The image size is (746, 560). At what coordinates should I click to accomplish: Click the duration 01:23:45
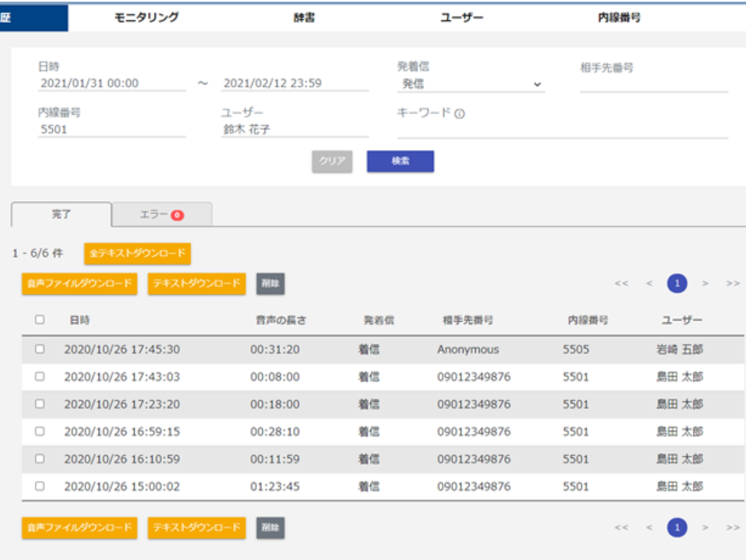click(x=275, y=486)
